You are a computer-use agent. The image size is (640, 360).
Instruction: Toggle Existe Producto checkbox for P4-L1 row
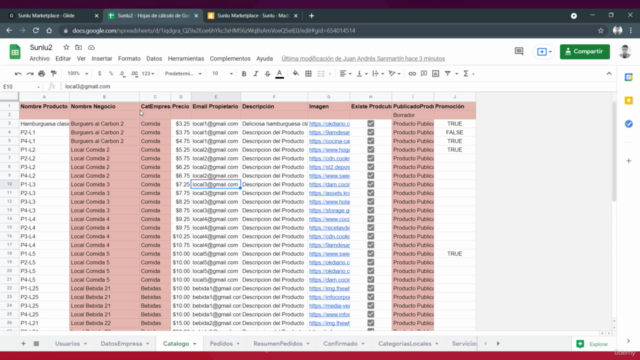(371, 141)
